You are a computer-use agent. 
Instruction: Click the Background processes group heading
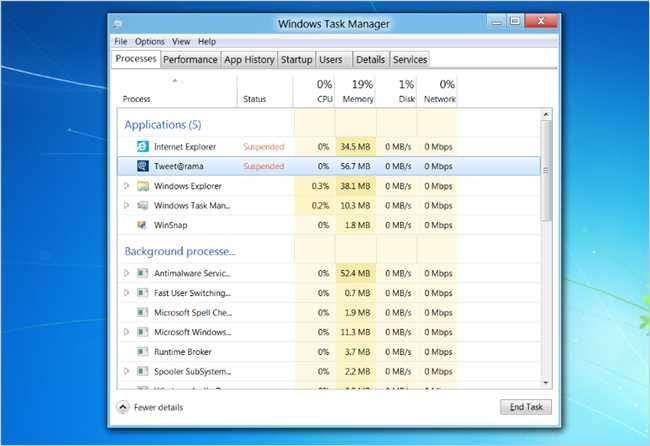click(180, 251)
